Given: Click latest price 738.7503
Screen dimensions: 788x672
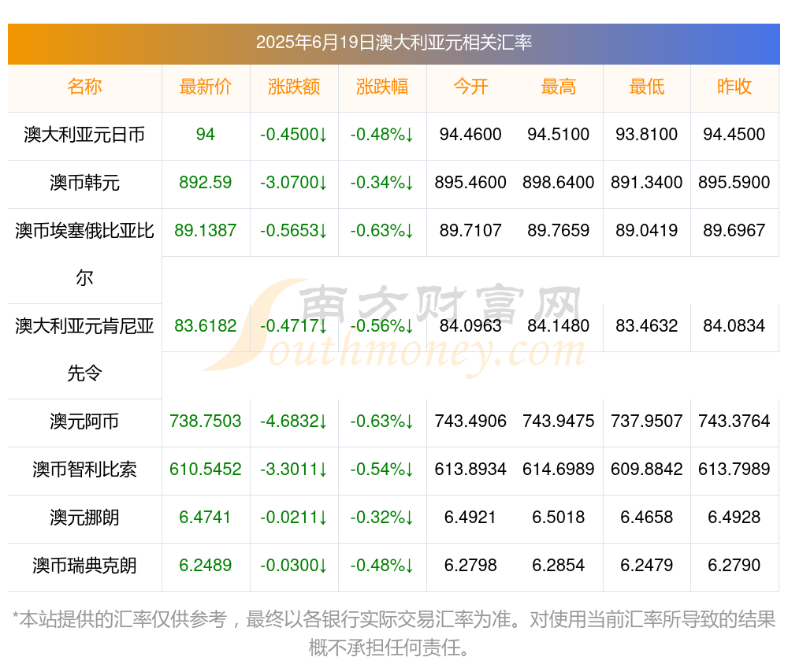Looking at the screenshot, I should (206, 421).
